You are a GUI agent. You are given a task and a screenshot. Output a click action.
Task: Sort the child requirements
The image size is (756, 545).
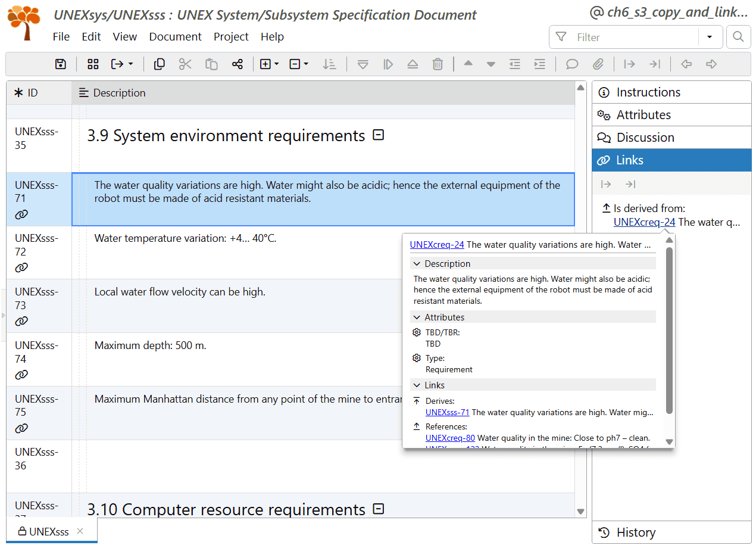coord(329,64)
